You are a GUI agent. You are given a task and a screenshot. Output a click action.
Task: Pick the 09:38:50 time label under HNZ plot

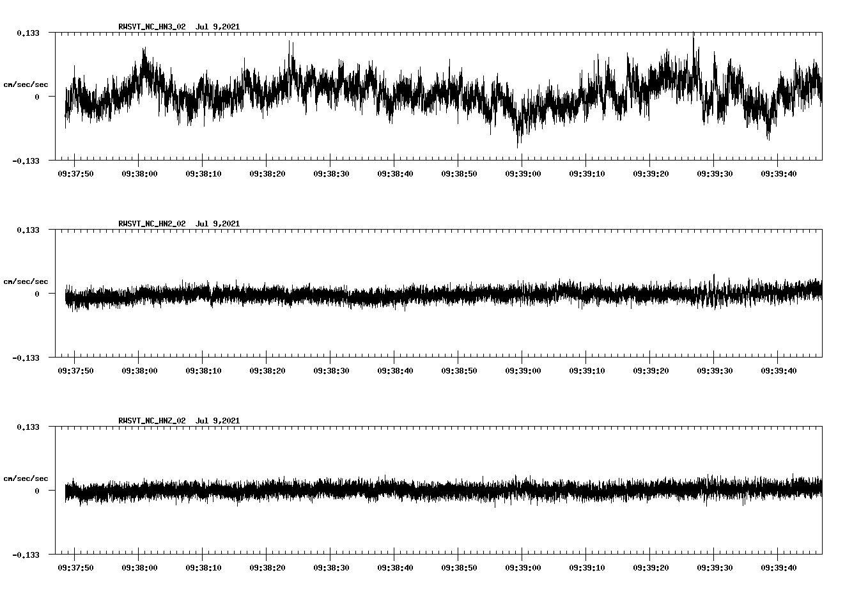point(459,568)
